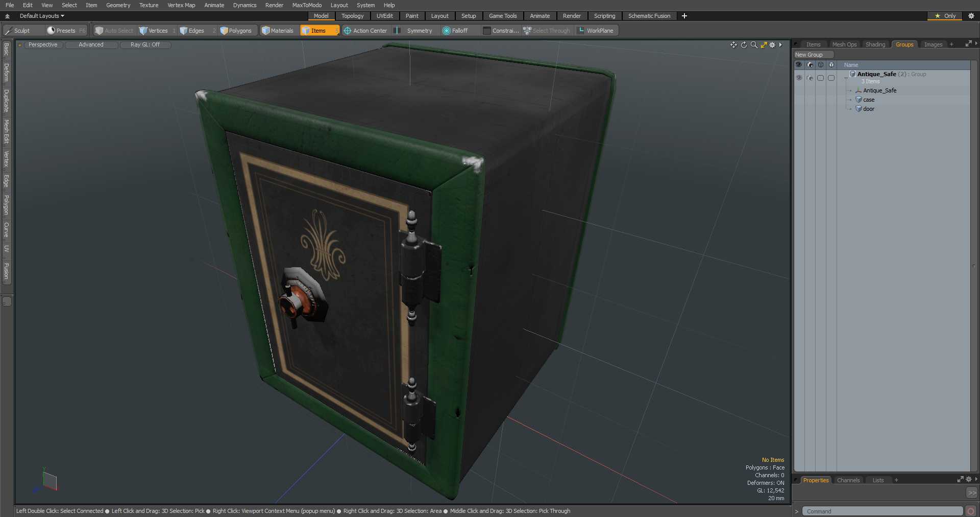980x517 pixels.
Task: Open Constraints dropdown
Action: point(501,31)
